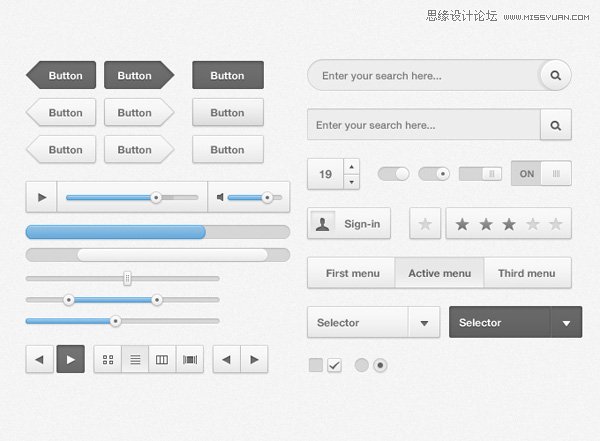Click previous arrow in the joined arrow pair
Screen dimensions: 600x441
(x=227, y=359)
